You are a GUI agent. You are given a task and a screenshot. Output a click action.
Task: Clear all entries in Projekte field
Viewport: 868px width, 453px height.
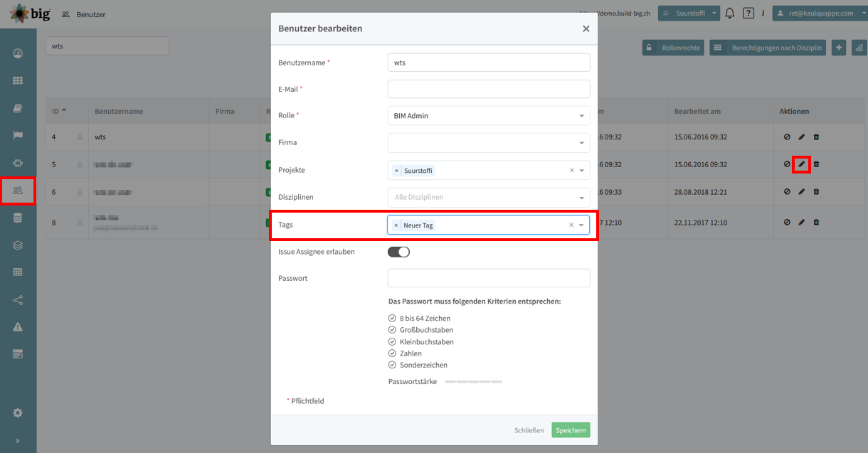[571, 170]
